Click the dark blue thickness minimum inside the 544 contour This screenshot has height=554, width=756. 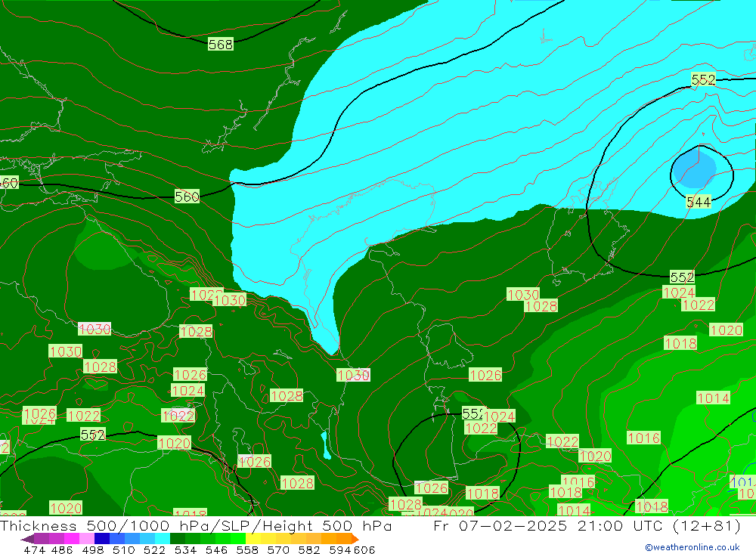(x=693, y=170)
